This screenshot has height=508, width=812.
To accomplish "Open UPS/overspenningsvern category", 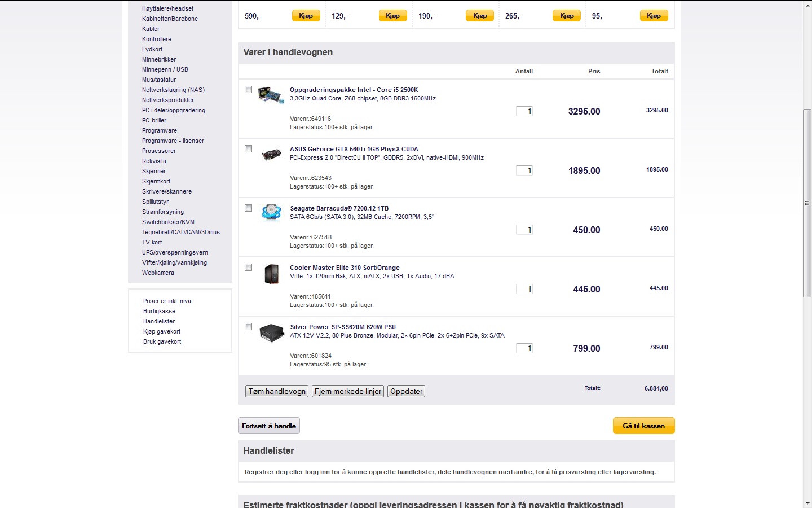I will (175, 252).
